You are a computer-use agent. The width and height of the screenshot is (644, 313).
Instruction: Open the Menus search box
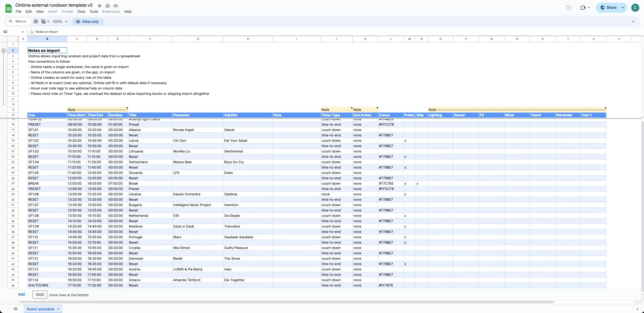18,21
